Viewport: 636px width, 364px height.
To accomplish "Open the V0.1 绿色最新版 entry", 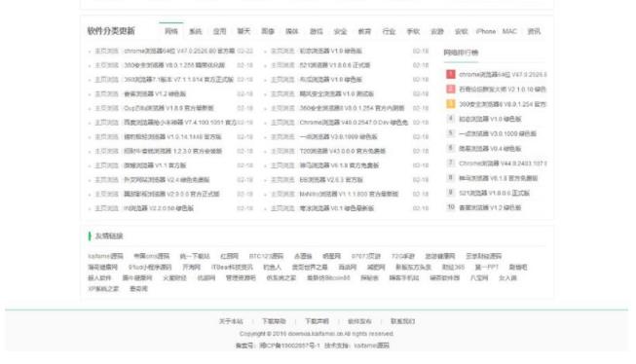I will (x=337, y=208).
